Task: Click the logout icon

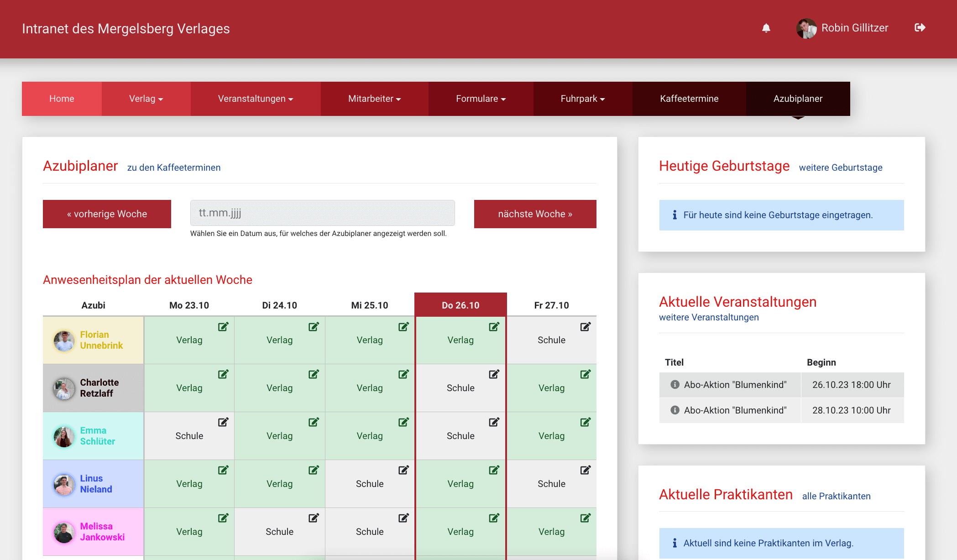Action: click(x=920, y=28)
